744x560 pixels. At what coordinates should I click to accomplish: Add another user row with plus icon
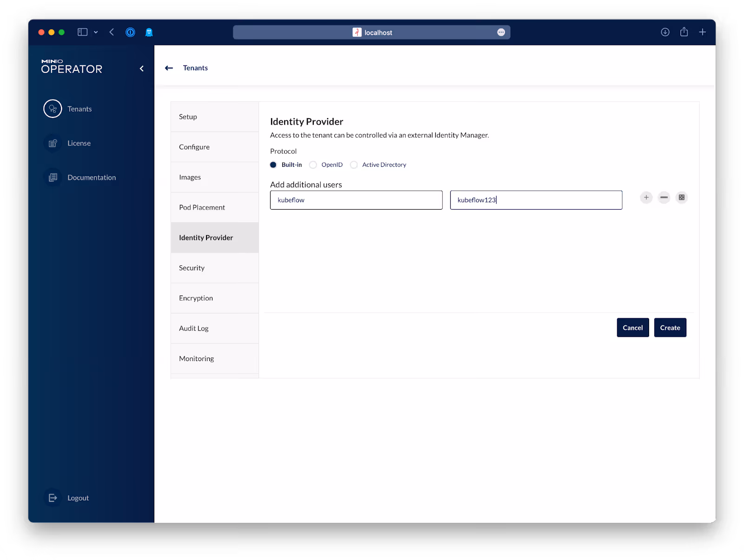pos(646,198)
